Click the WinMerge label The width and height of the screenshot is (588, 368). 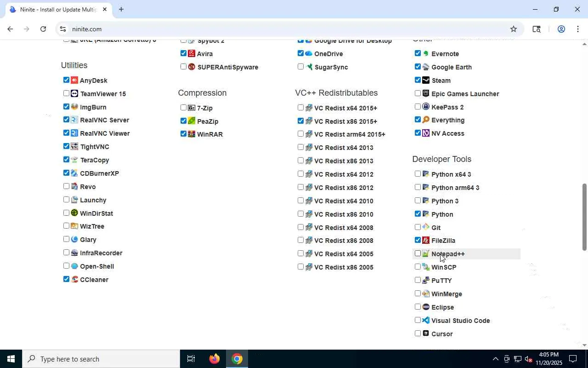(x=447, y=294)
